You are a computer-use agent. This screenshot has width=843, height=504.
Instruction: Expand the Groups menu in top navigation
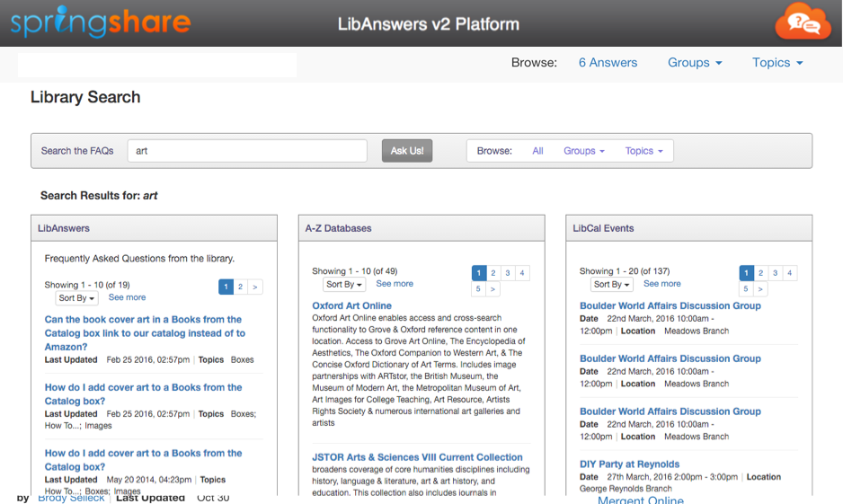(695, 62)
